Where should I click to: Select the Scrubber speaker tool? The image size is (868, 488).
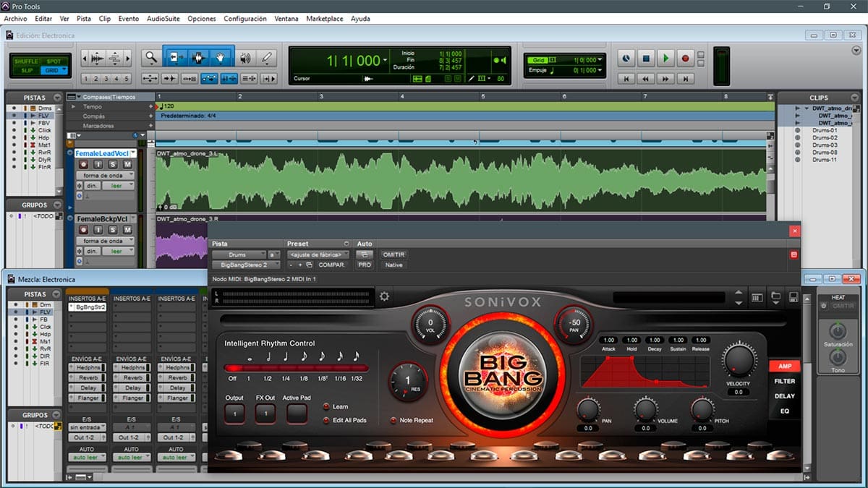pos(246,58)
